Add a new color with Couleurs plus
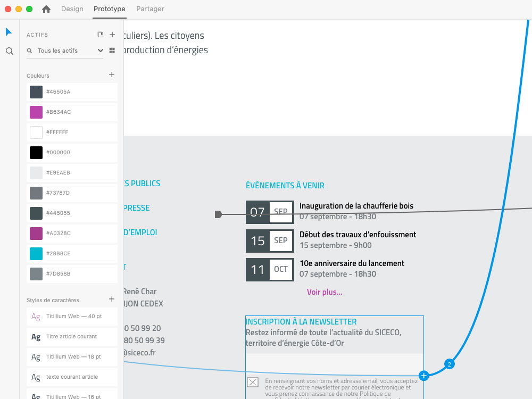The image size is (532, 399). 112,75
